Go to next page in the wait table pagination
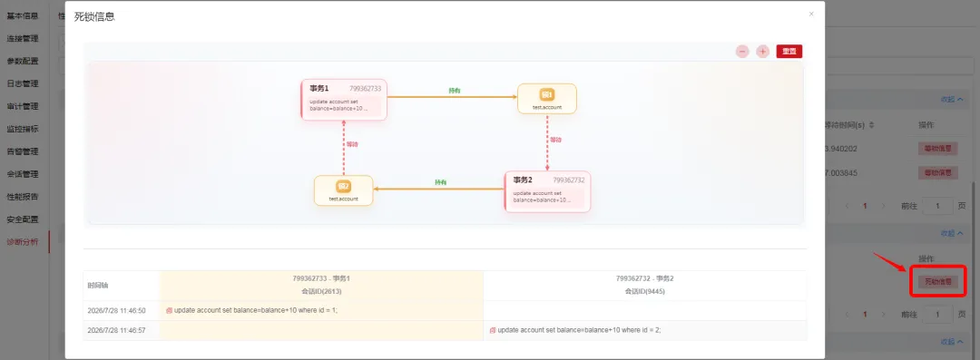This screenshot has width=980, height=360. [x=883, y=206]
